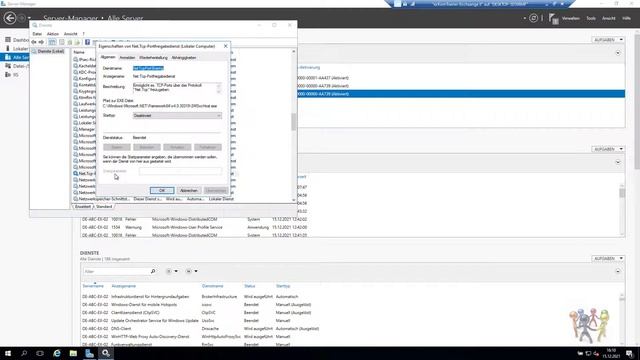Screen dimensions: 640x360
Task: Open the blue help icon in Dienste toolbar
Action: pyautogui.click(x=87, y=42)
